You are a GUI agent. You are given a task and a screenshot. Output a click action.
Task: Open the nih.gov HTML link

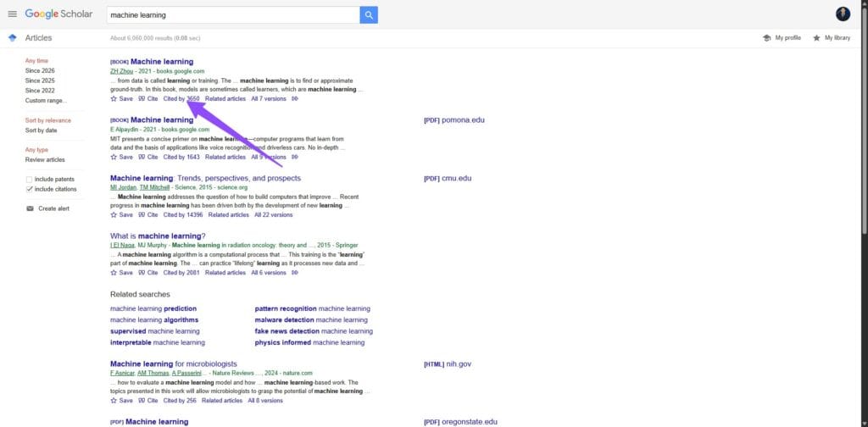[x=448, y=364]
